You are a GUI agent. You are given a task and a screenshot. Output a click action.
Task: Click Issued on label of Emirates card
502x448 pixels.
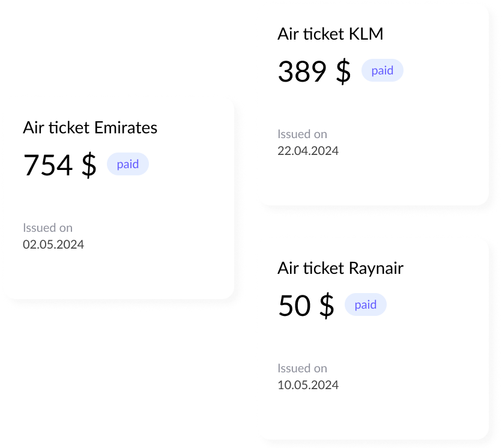coord(48,228)
